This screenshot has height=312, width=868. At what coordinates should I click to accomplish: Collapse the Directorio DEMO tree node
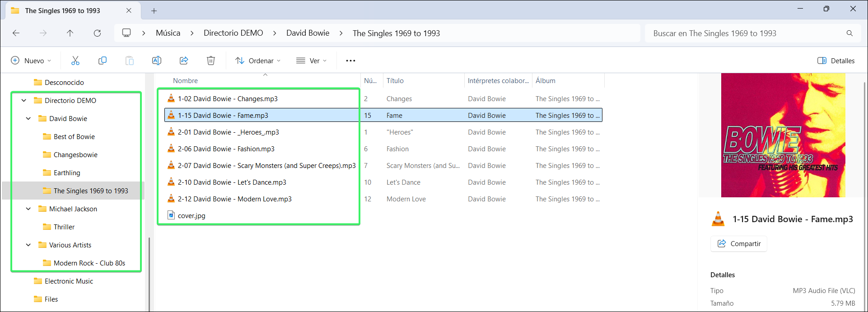tap(24, 100)
